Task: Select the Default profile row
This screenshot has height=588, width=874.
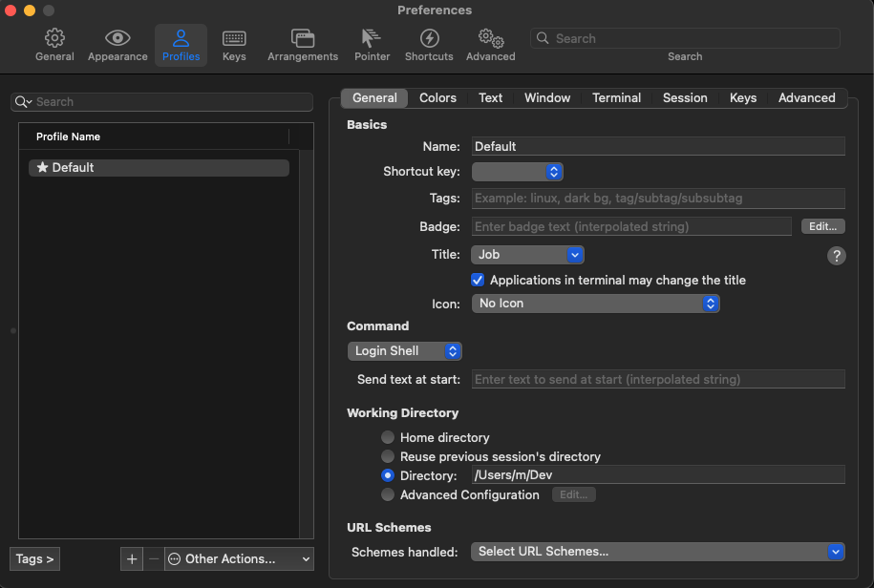Action: [159, 168]
